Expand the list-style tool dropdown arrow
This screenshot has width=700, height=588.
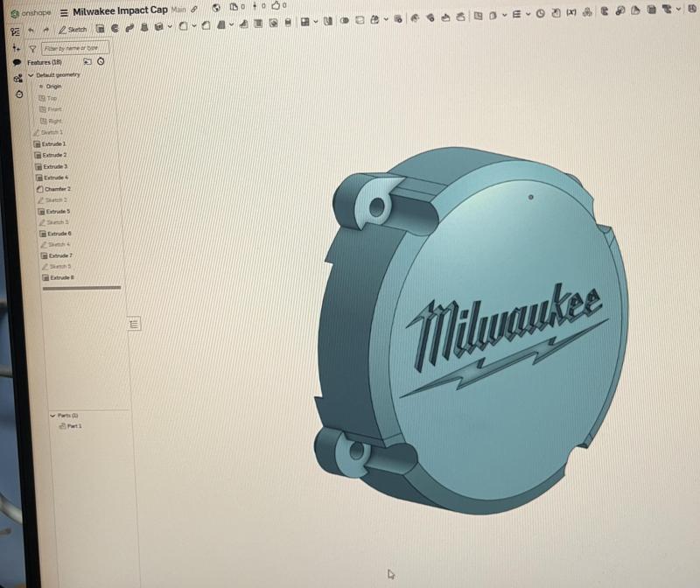pyautogui.click(x=528, y=14)
